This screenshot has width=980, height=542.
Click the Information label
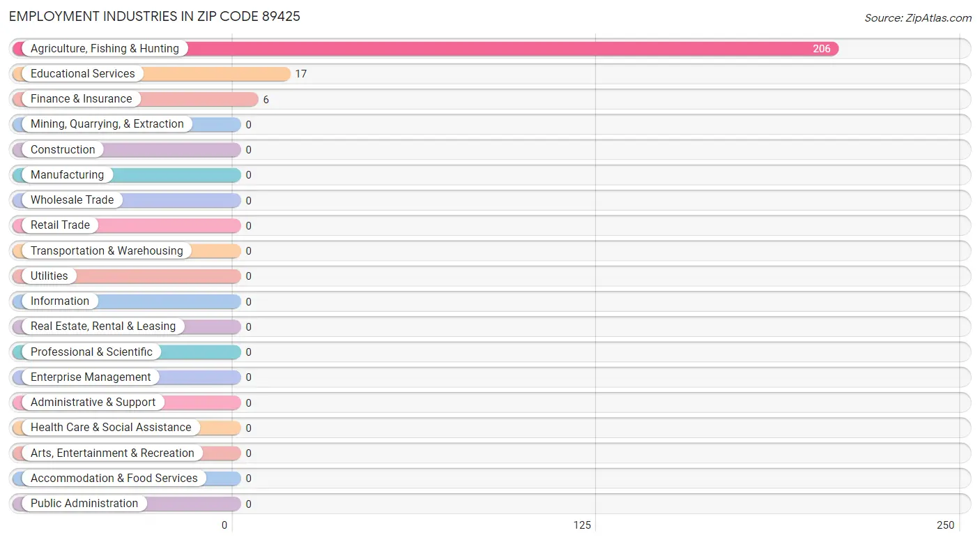point(60,301)
